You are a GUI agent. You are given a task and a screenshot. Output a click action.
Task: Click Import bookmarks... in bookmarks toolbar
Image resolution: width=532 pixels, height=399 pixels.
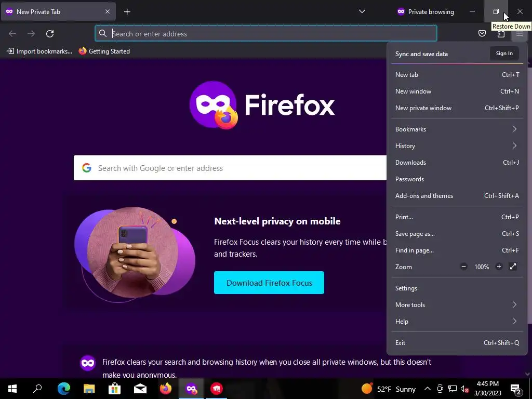tap(39, 51)
